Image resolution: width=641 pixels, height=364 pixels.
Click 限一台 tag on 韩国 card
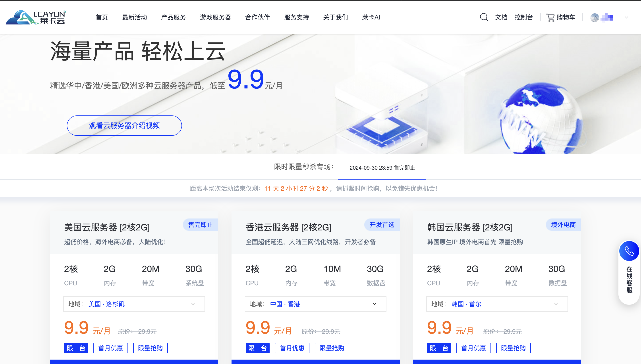click(x=439, y=348)
